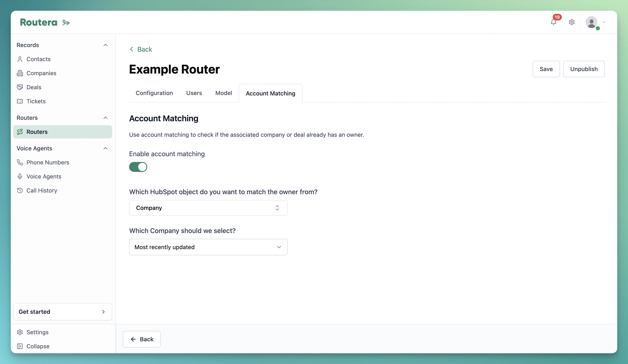The height and width of the screenshot is (364, 628).
Task: Click the Enable account matching label
Action: point(167,154)
